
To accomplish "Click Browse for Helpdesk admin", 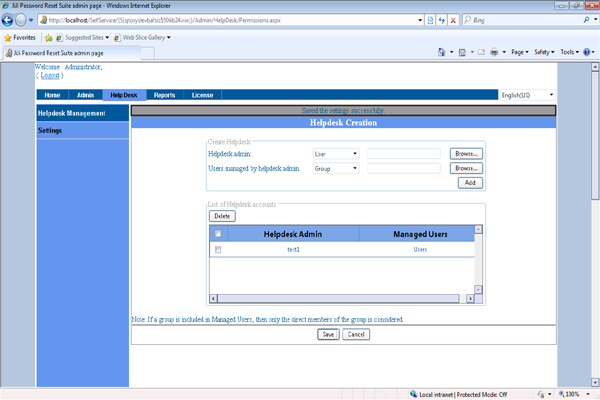I will pos(466,153).
